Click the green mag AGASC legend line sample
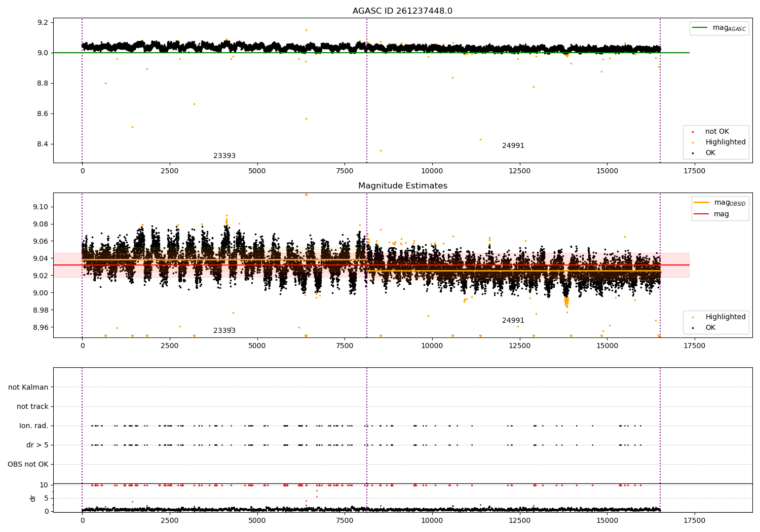The height and width of the screenshot is (532, 760). 700,28
